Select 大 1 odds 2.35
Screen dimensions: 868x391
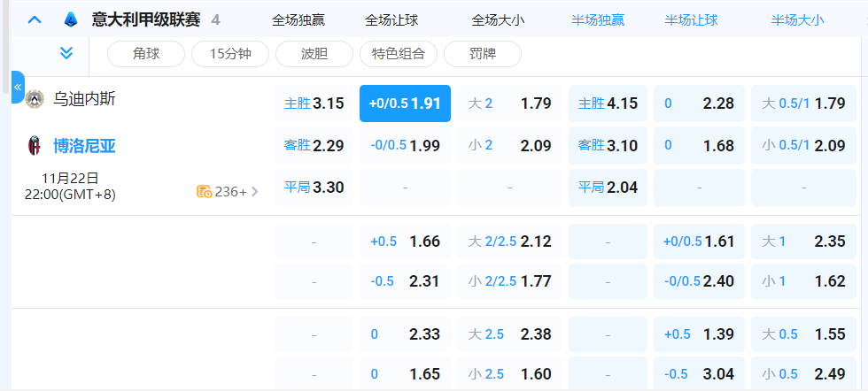(x=804, y=241)
